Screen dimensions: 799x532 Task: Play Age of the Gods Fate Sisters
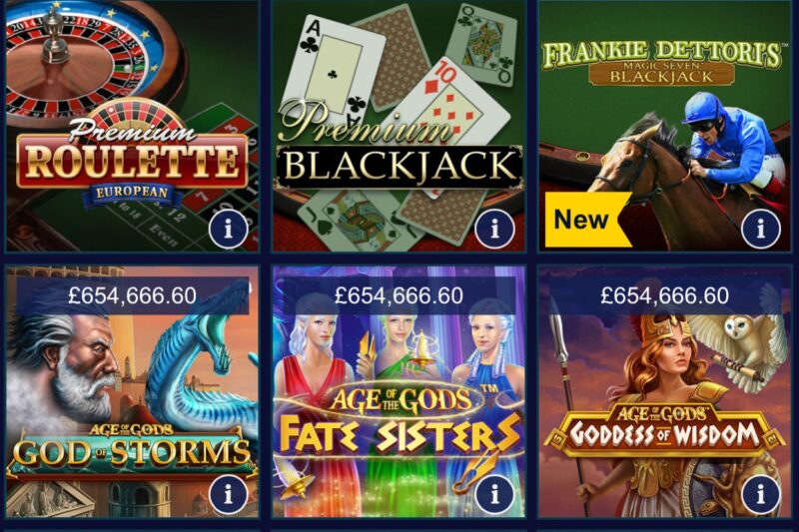click(399, 391)
